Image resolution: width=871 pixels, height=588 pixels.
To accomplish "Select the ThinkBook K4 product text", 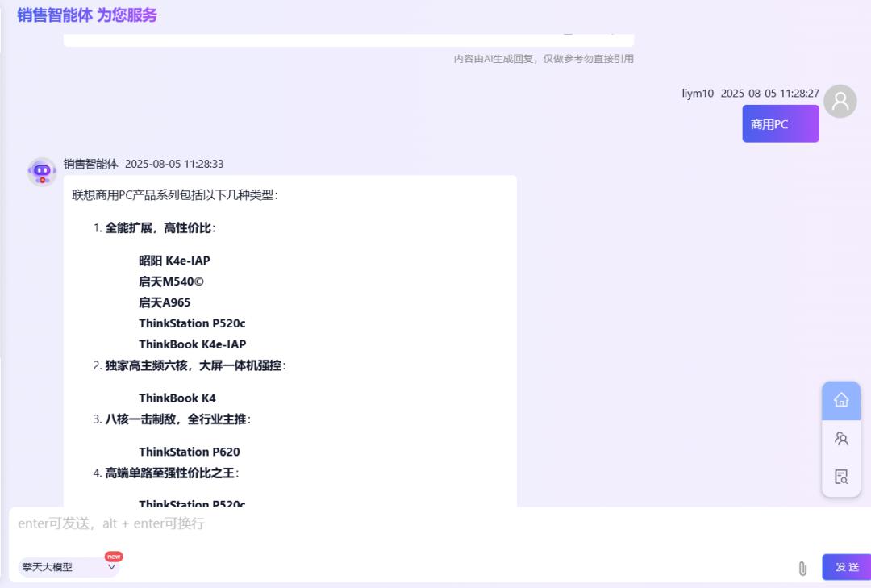I will pyautogui.click(x=177, y=398).
